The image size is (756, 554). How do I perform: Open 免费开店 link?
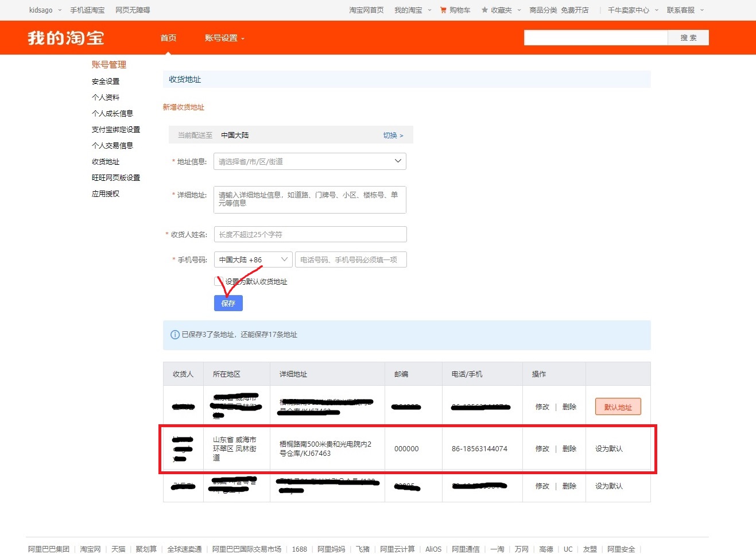click(575, 10)
